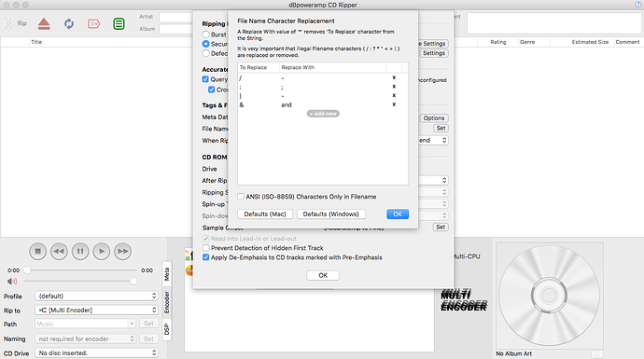This screenshot has height=359, width=644.
Task: Eject the disc with the red eject icon
Action: pos(44,24)
